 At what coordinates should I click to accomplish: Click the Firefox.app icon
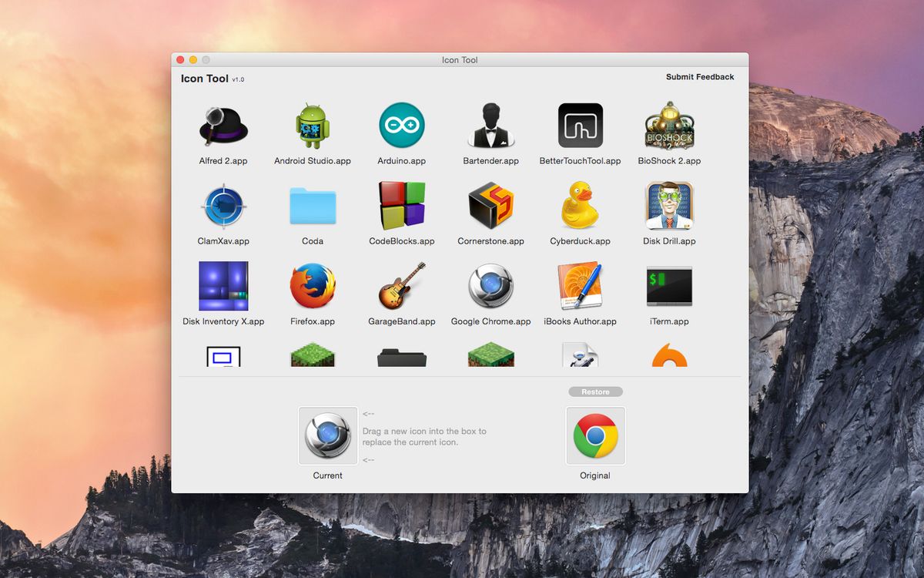[312, 286]
